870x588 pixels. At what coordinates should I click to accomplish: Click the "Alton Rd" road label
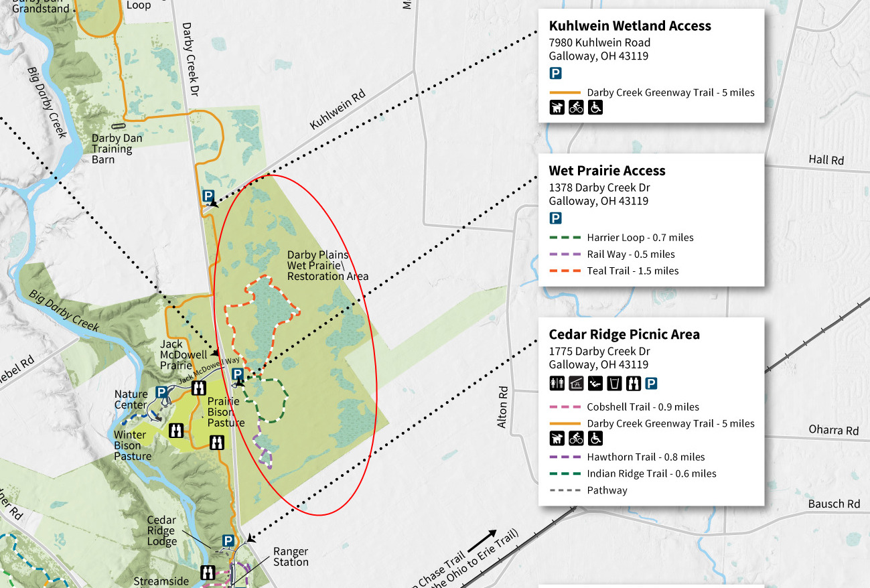tap(503, 407)
